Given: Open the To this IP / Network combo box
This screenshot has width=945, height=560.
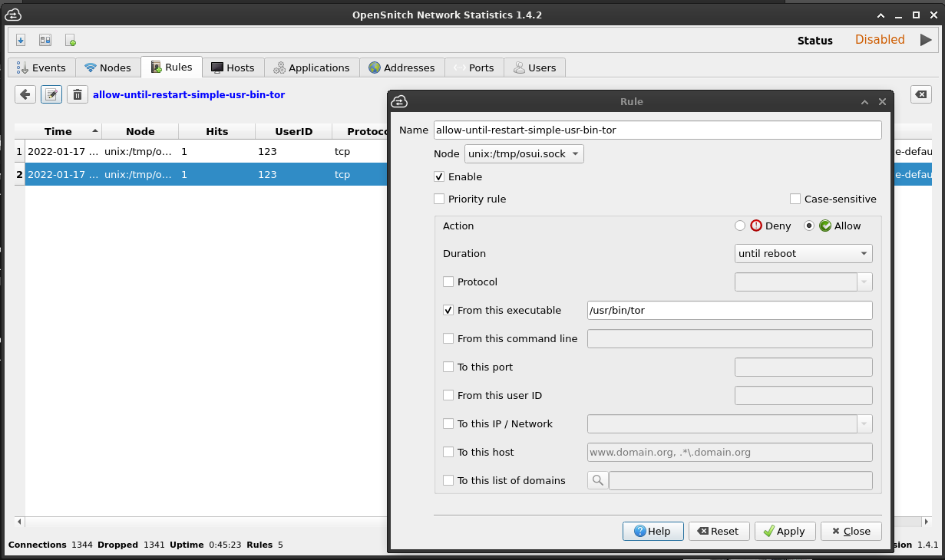Looking at the screenshot, I should tap(730, 424).
